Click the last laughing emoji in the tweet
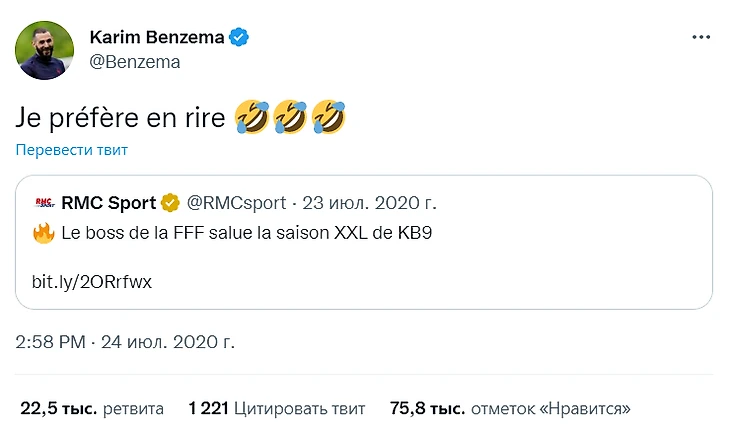 tap(329, 116)
